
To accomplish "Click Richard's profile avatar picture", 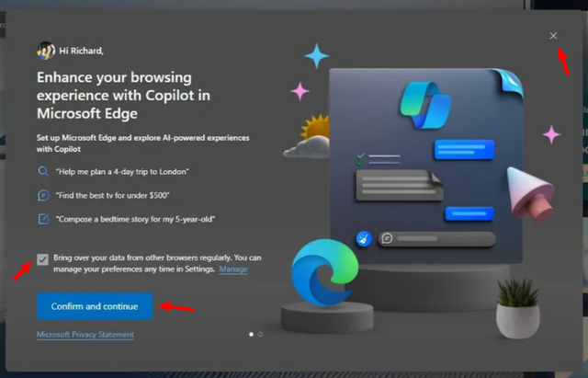I will point(46,51).
